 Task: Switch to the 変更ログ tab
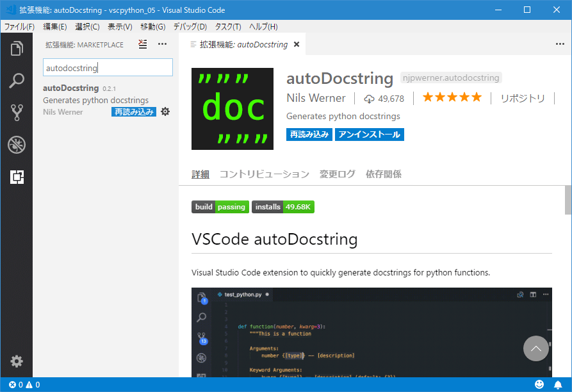337,174
